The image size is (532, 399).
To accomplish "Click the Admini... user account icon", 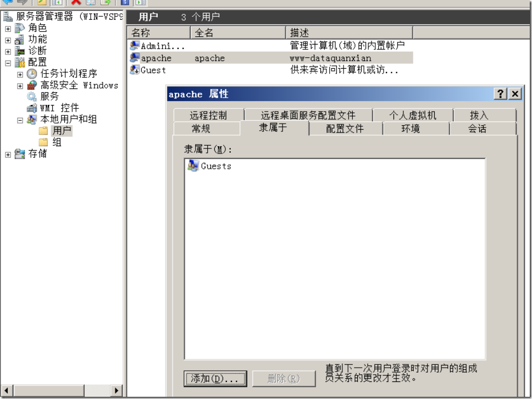I will tap(135, 46).
